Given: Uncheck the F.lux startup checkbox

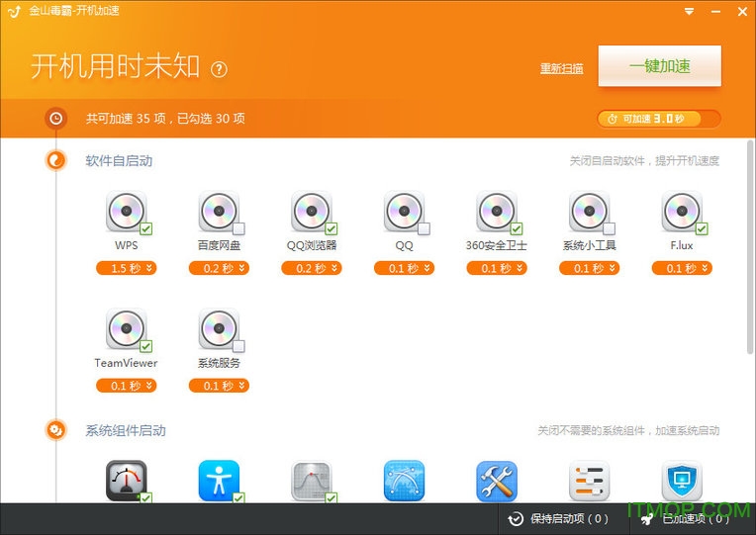Looking at the screenshot, I should [702, 228].
